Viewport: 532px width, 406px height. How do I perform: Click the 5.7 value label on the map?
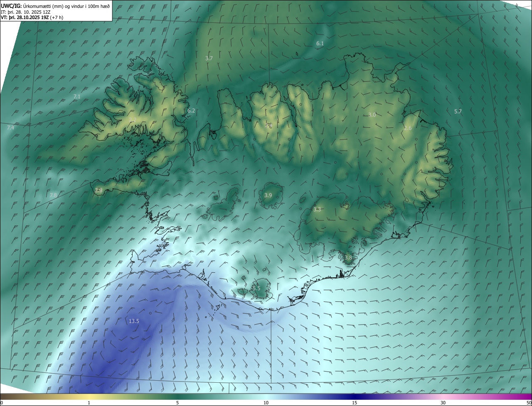[458, 111]
